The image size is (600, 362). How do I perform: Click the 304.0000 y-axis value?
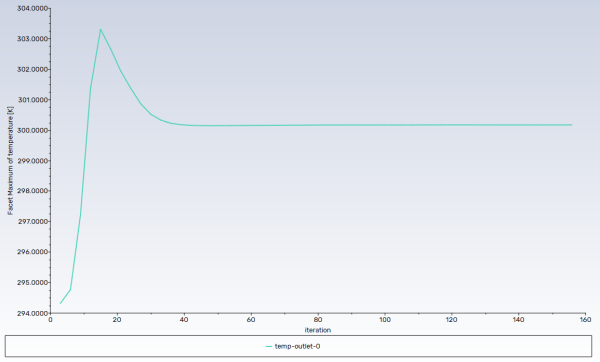pos(33,8)
